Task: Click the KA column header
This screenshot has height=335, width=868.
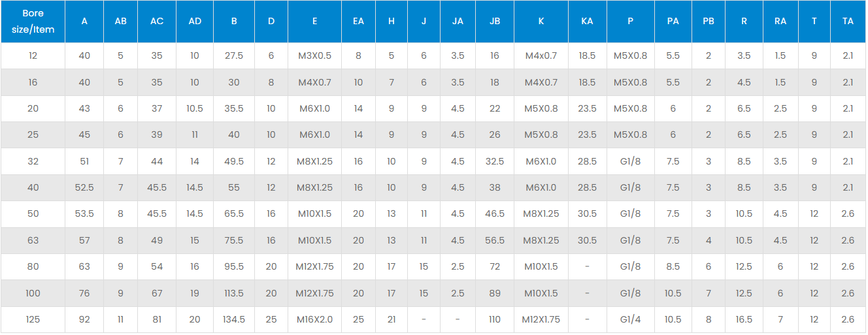Action: (x=587, y=22)
